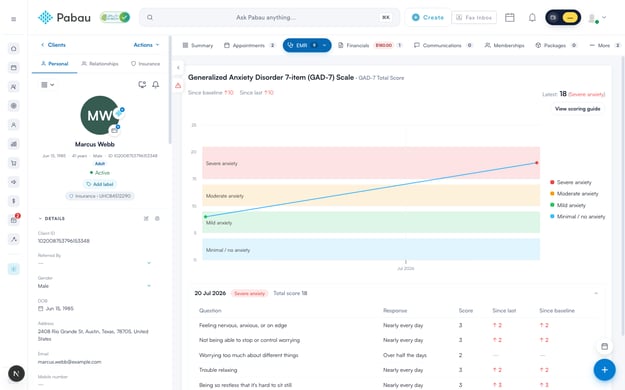Viewport: 625px width, 390px height.
Task: Click the red warning triangle alert icon
Action: pyautogui.click(x=178, y=85)
